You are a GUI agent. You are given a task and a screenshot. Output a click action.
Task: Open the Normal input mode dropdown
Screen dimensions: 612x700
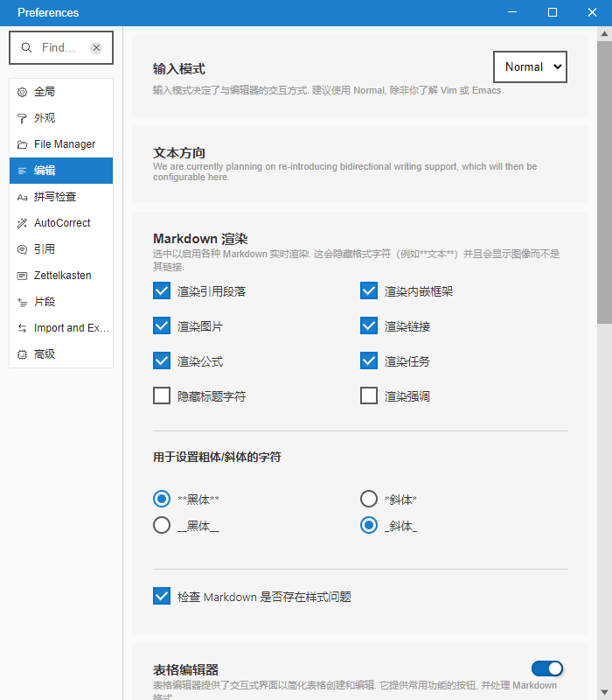point(530,67)
